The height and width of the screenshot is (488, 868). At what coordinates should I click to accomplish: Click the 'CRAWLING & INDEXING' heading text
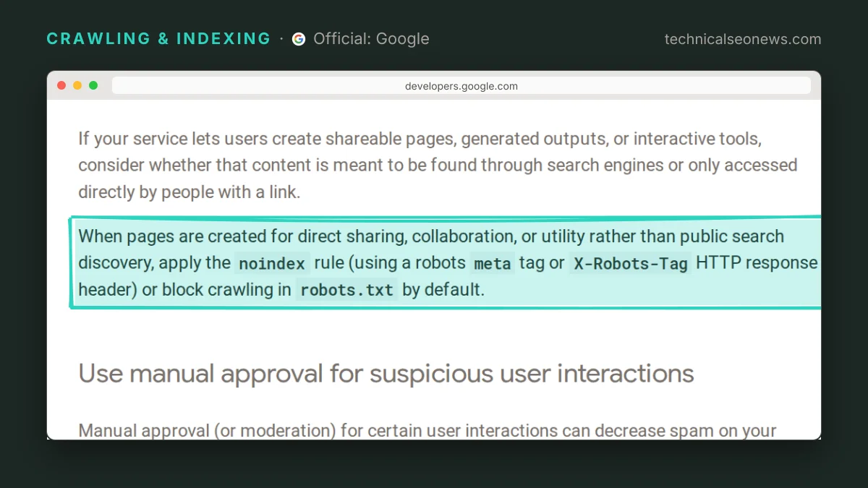point(158,39)
